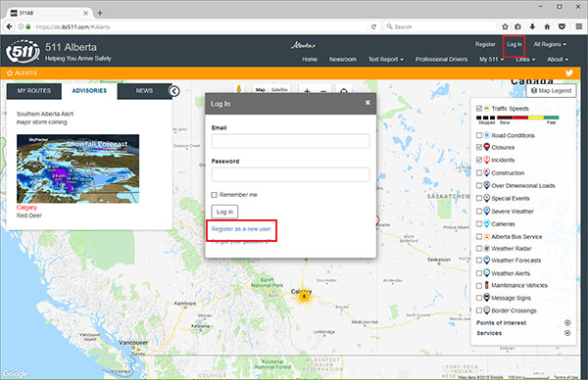
Task: Enable the Road Conditions layer
Action: 479,135
